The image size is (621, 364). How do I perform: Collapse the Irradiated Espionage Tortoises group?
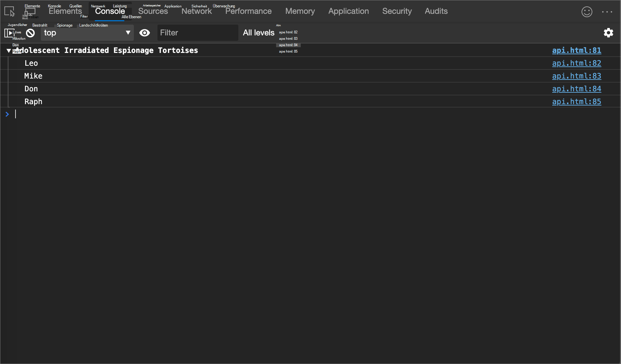8,50
